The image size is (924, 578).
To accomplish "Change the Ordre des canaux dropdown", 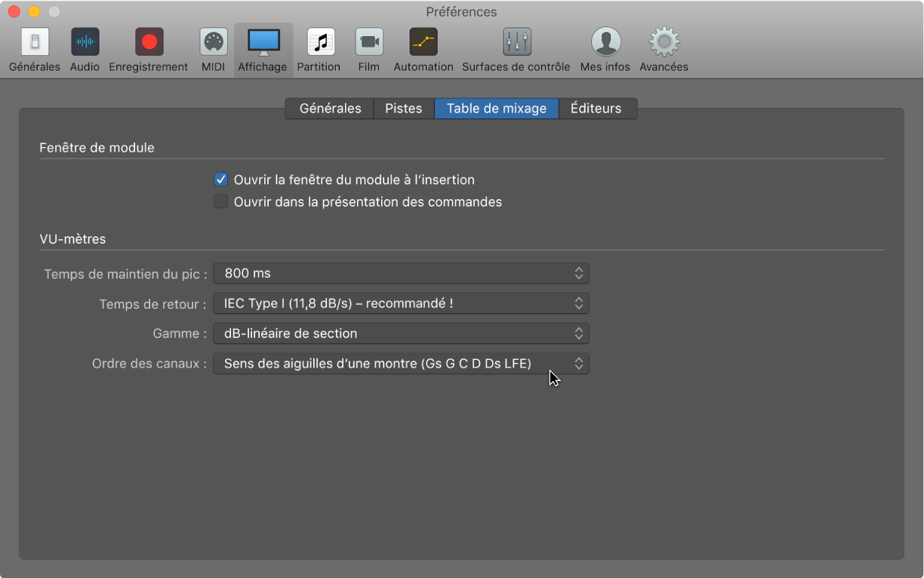I will [401, 364].
